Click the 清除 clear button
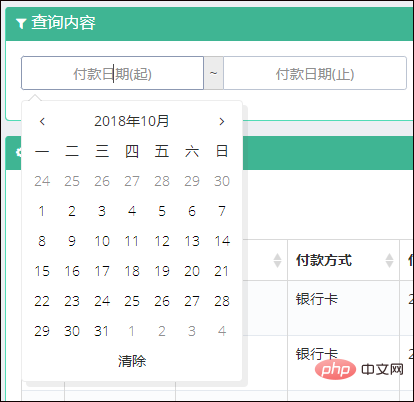Viewport: 414px width, 402px height. coord(132,361)
